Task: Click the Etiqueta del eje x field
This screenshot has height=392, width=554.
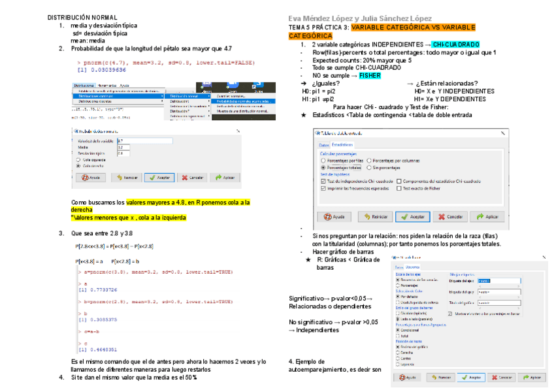Action: point(499,281)
